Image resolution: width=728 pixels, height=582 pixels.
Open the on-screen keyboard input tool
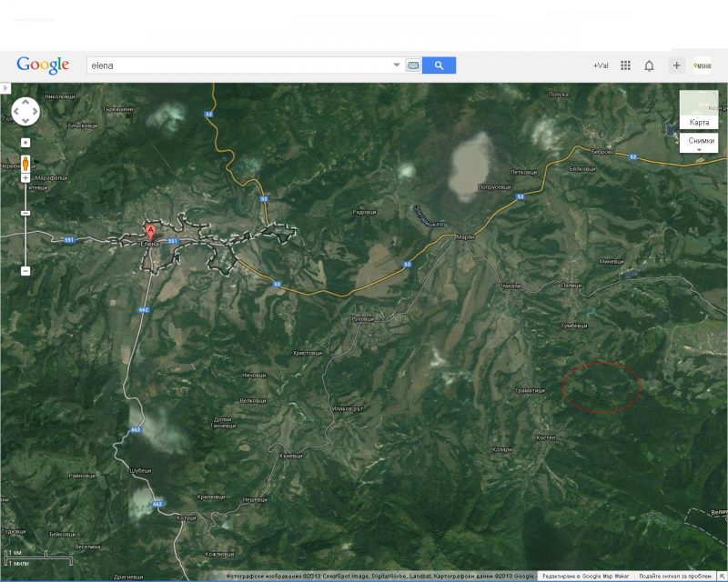pyautogui.click(x=413, y=65)
